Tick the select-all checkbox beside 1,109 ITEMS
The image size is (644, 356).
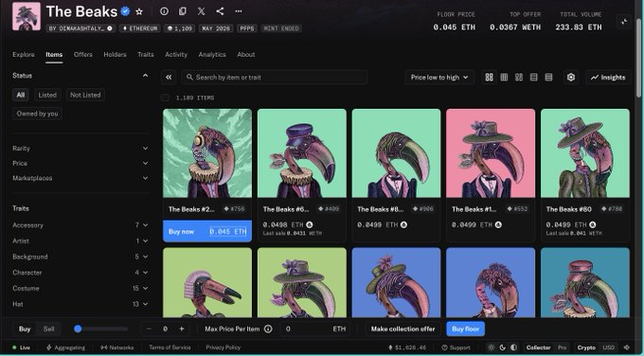165,98
